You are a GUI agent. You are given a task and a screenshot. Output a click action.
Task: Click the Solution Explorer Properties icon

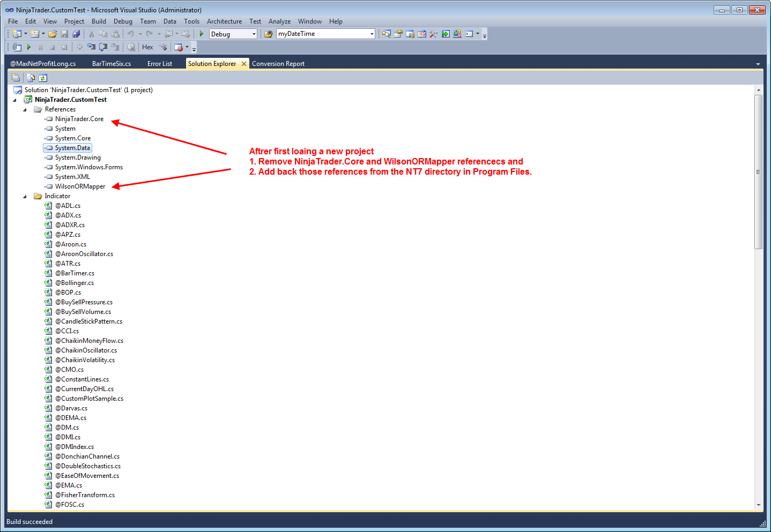(16, 78)
